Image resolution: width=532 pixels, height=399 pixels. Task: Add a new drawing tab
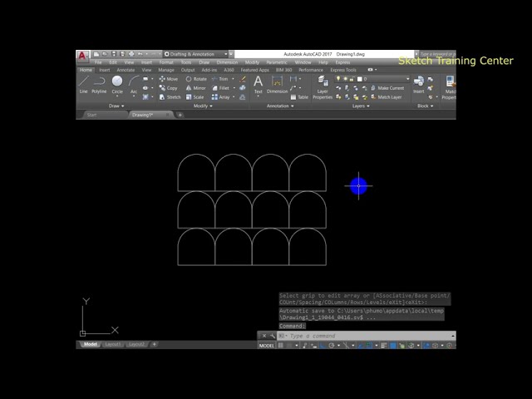(180, 115)
